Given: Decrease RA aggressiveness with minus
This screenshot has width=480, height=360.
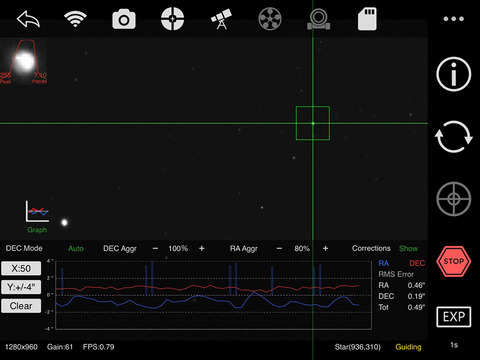Looking at the screenshot, I should [x=279, y=248].
